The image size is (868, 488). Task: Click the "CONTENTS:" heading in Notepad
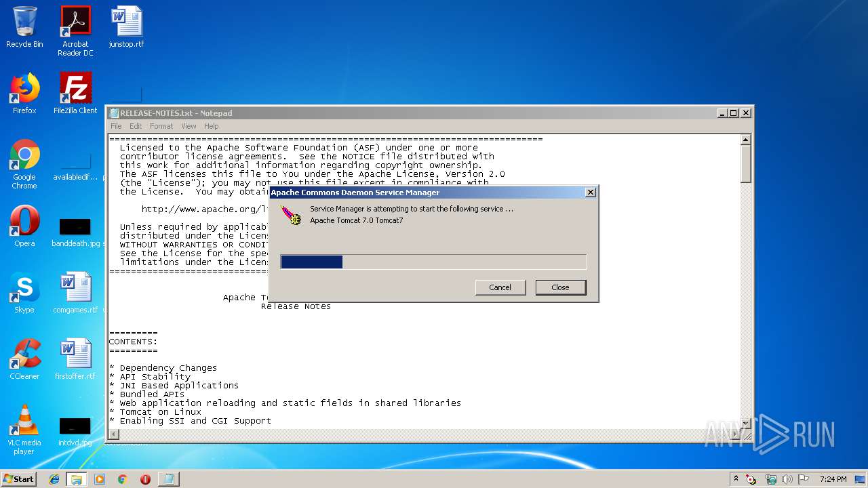134,342
